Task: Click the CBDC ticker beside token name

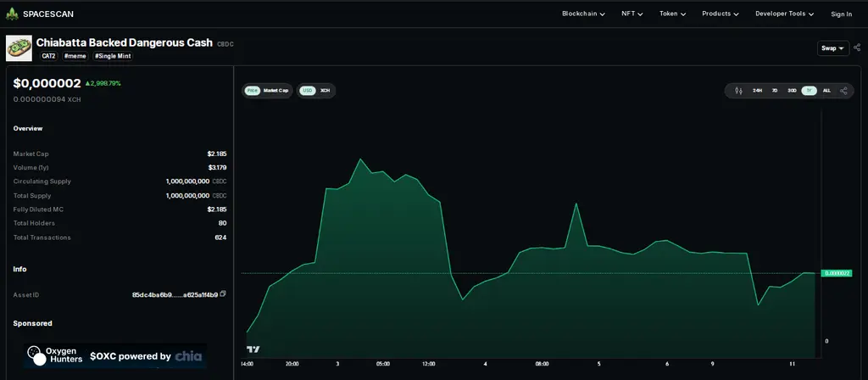Action: (225, 44)
